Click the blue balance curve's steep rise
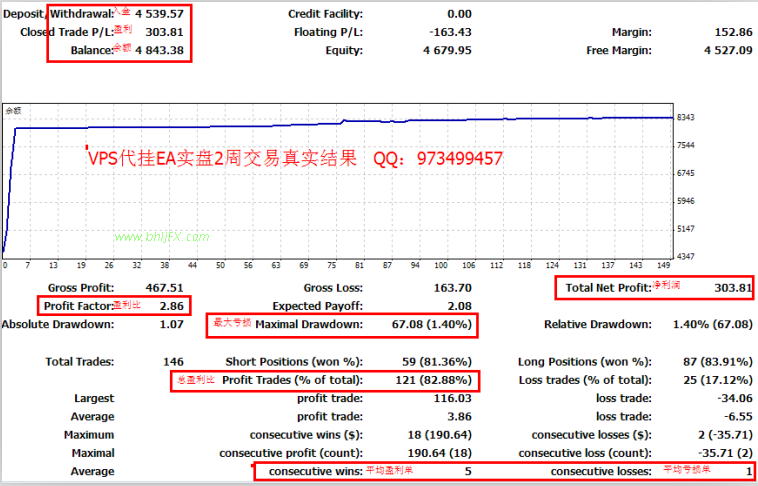The height and width of the screenshot is (486, 758). pyautogui.click(x=10, y=190)
